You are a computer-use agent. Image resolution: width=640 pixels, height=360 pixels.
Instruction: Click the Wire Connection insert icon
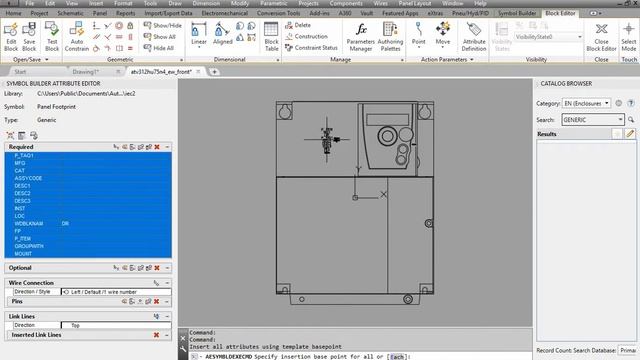(156, 283)
